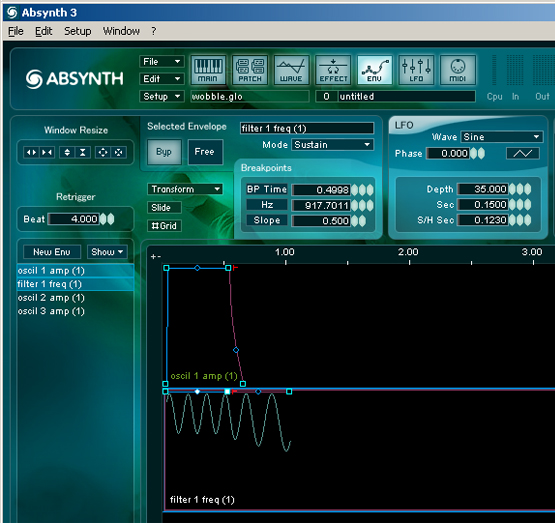
Task: Open the Transform dropdown
Action: click(185, 189)
